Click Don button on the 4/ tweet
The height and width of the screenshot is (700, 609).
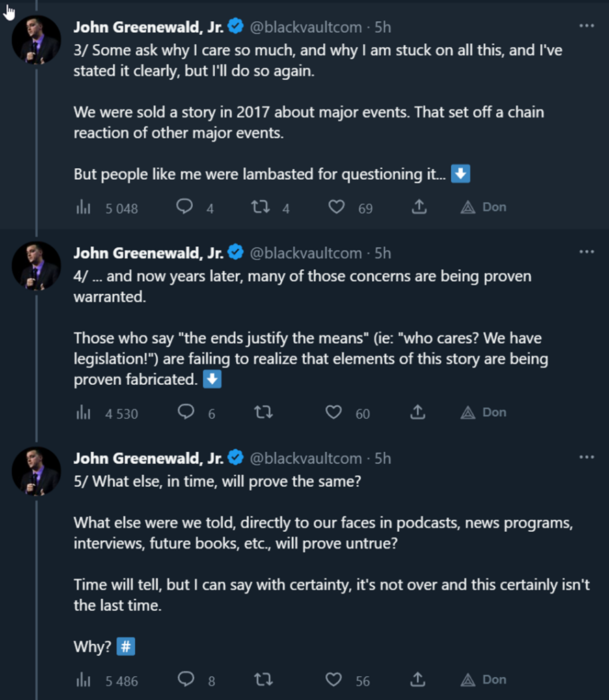coord(483,412)
